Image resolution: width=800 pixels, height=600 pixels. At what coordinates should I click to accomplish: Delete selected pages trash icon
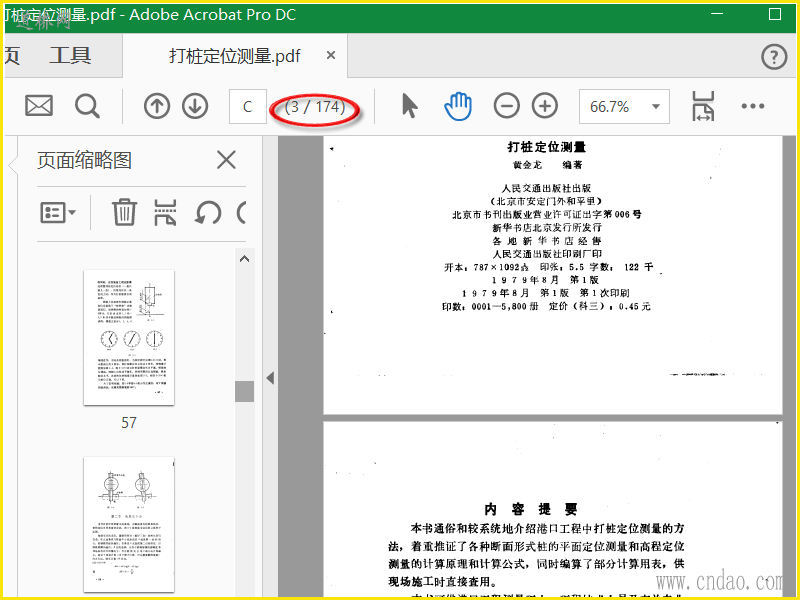click(124, 212)
